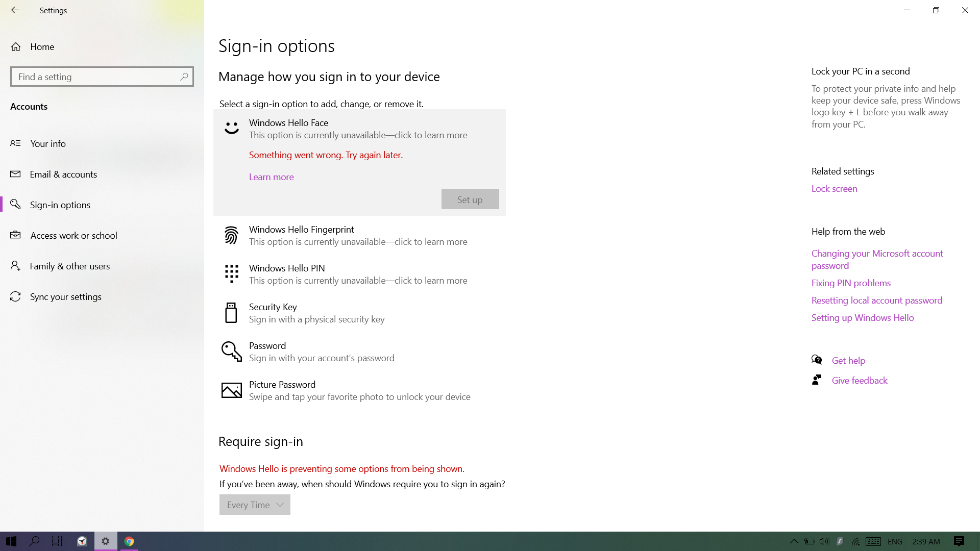Expand the Picture Password option
980x551 pixels.
point(359,390)
